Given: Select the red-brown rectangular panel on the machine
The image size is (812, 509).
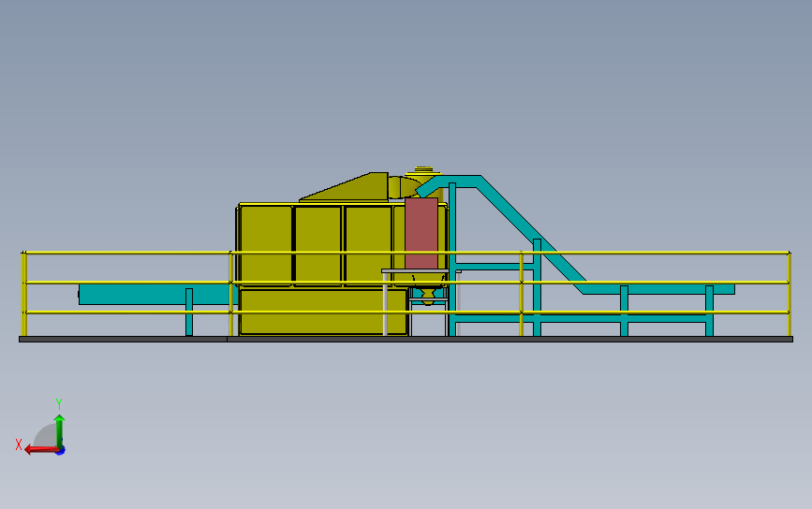Looking at the screenshot, I should click(421, 233).
